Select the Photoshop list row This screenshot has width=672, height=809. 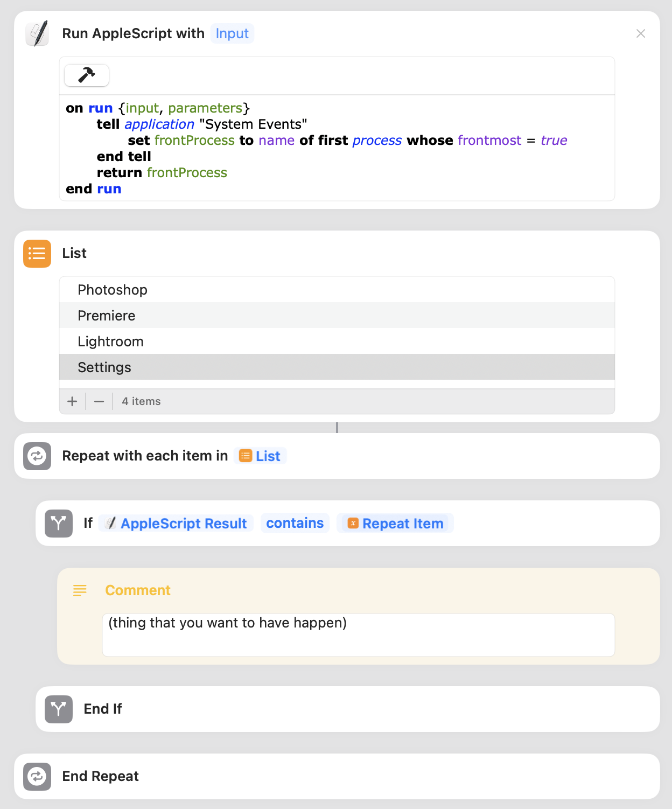337,290
